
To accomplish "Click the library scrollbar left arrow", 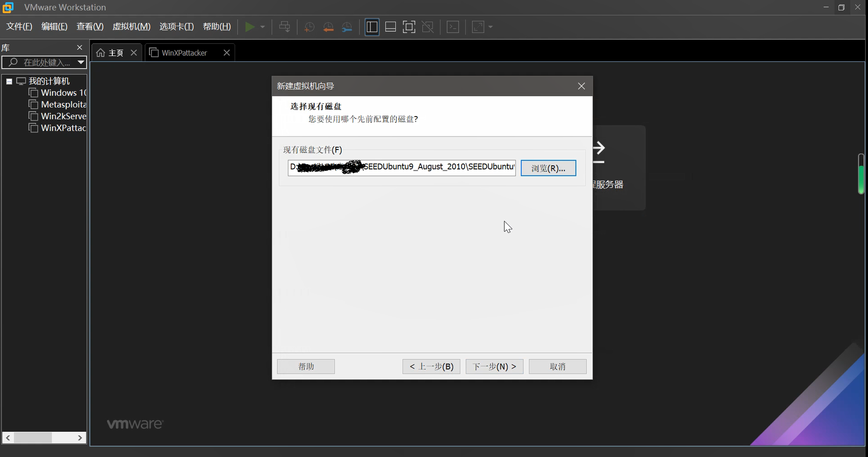I will tap(8, 437).
